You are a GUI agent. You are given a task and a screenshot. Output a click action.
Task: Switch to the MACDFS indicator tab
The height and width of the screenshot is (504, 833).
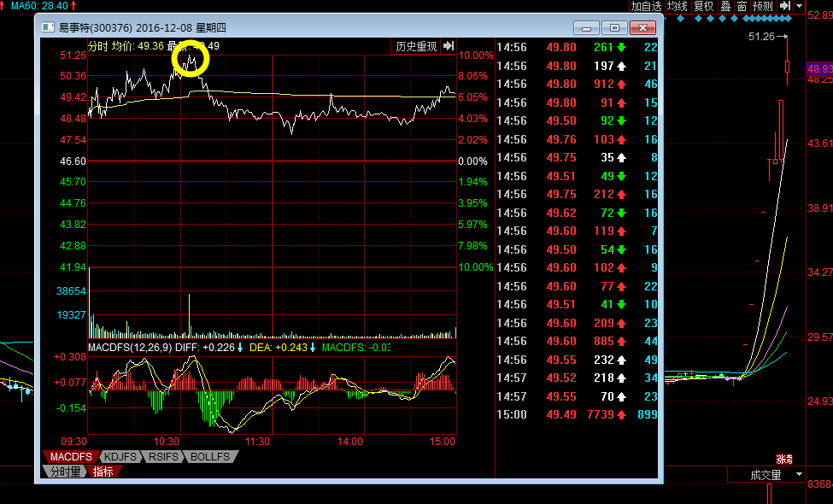tap(71, 457)
